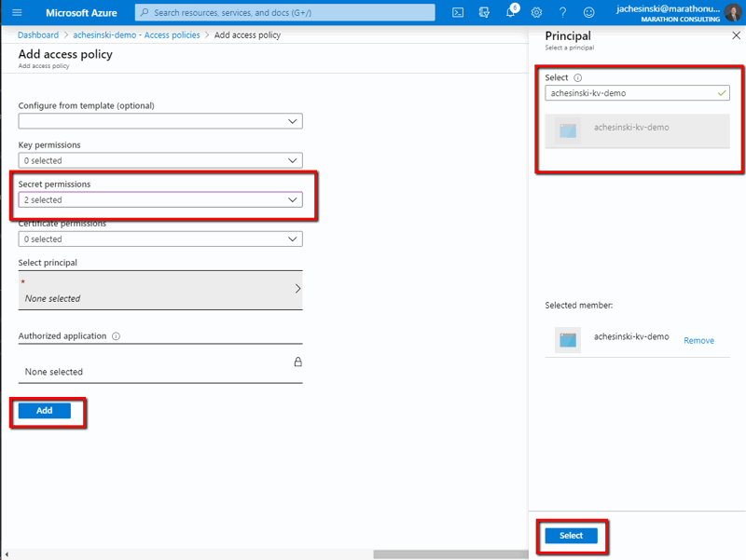Image resolution: width=746 pixels, height=560 pixels.
Task: Open Cloud Shell from top bar
Action: click(458, 13)
